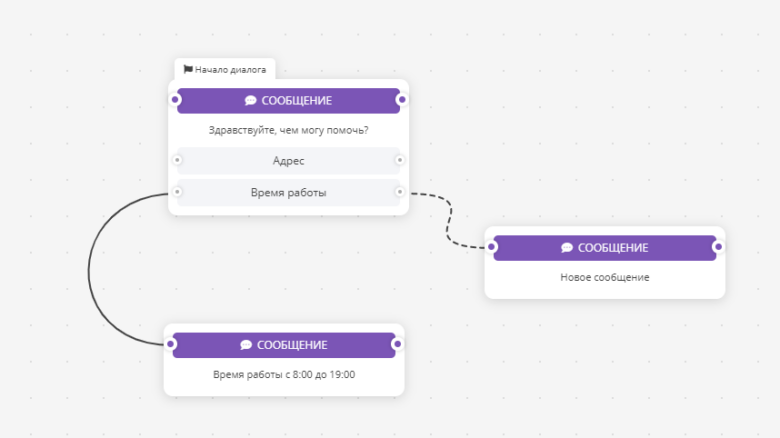
Task: Click right connector of the top message header
Action: (402, 100)
